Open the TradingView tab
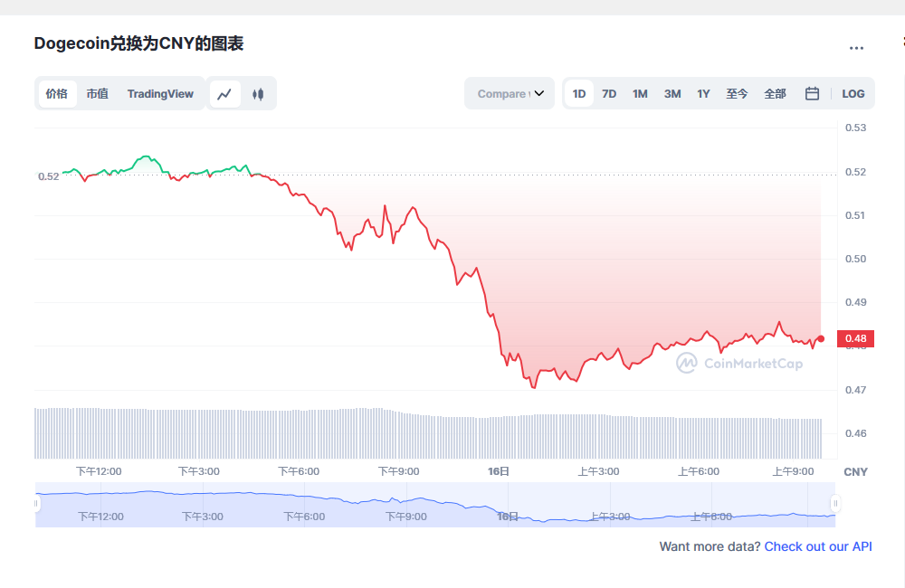Screen dimensions: 905x588 click(x=160, y=93)
